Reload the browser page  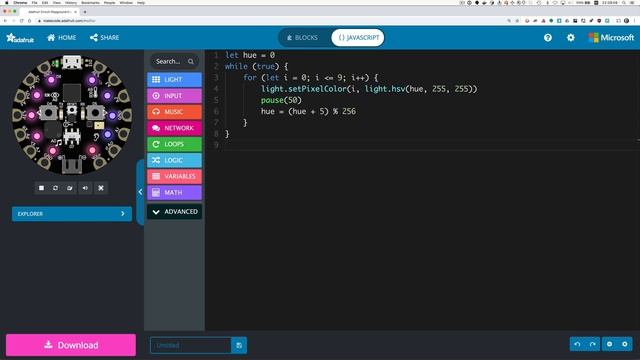(x=21, y=20)
